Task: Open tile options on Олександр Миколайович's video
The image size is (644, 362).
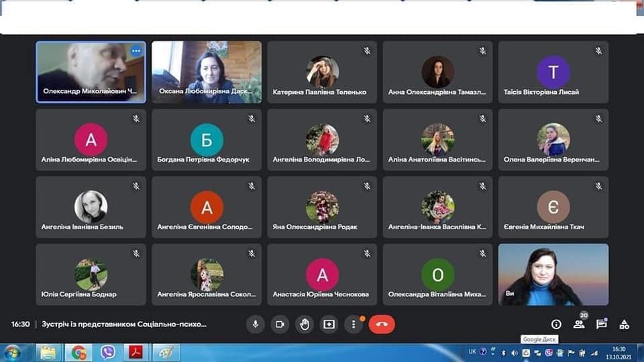Action: point(136,51)
